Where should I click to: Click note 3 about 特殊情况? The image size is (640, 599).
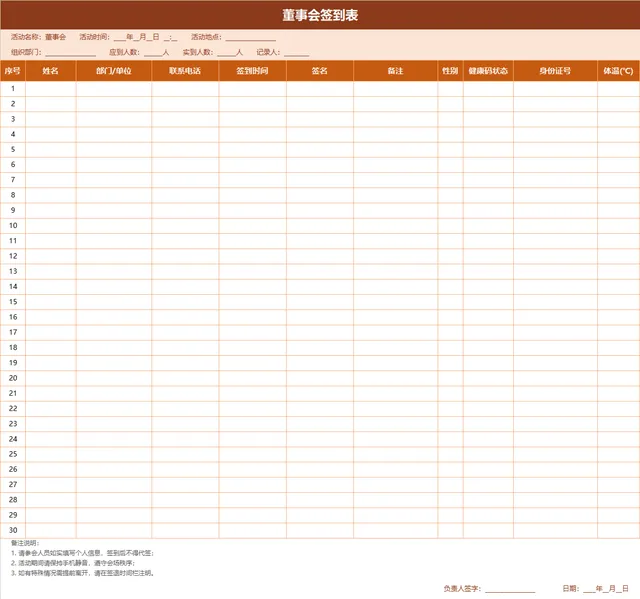(83, 573)
